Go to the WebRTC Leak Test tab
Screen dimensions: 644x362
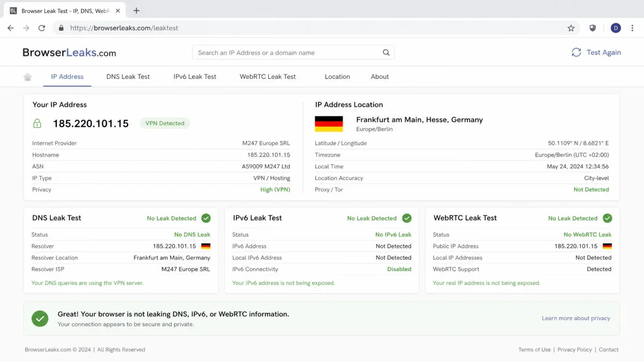point(268,77)
